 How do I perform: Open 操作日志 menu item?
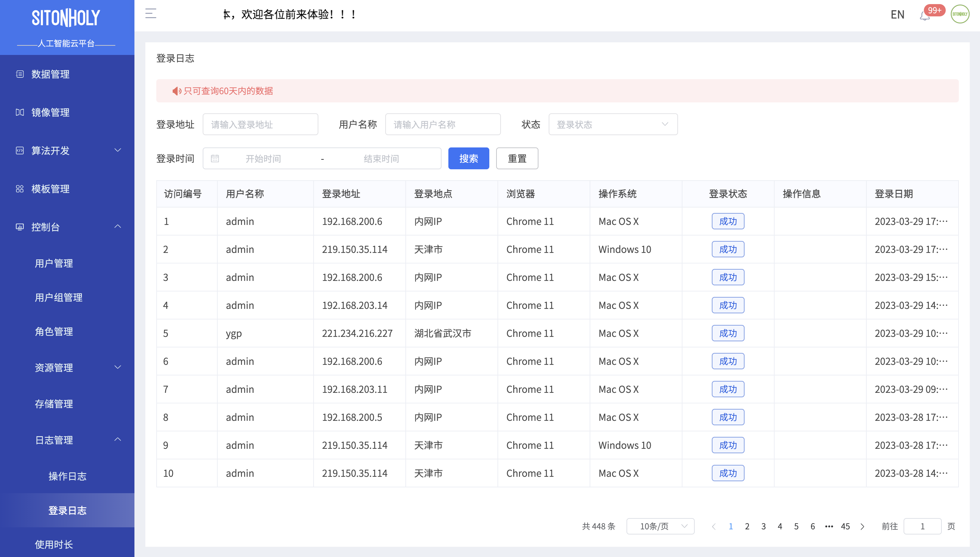pyautogui.click(x=67, y=476)
